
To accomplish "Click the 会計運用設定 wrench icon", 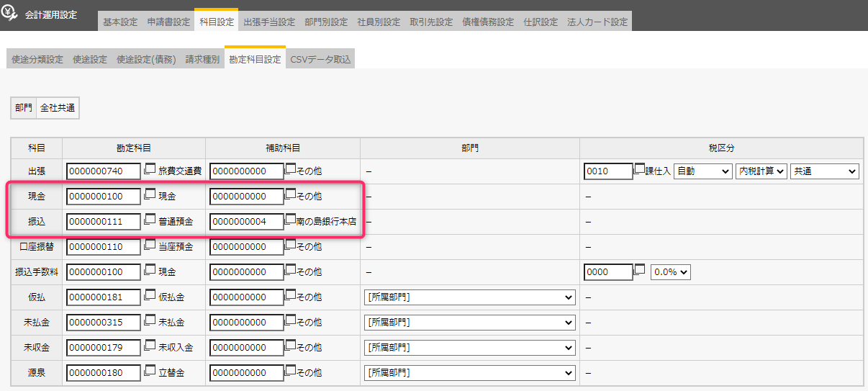I will pyautogui.click(x=11, y=13).
